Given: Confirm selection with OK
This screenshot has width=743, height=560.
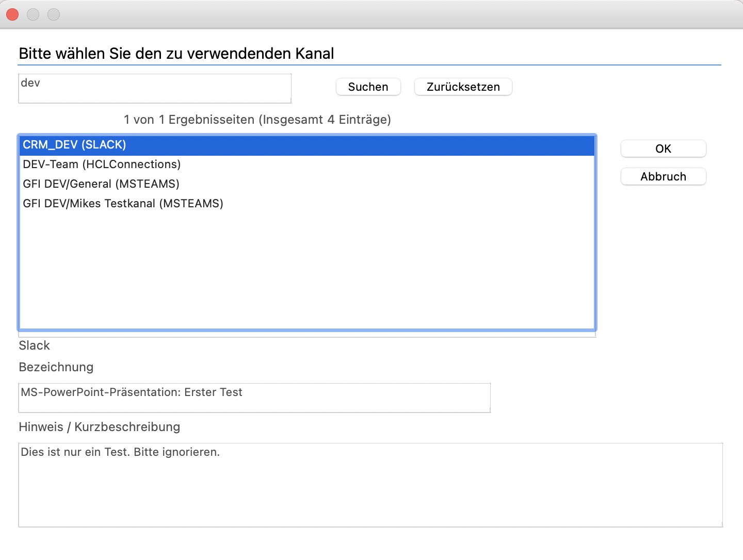Looking at the screenshot, I should click(x=663, y=149).
